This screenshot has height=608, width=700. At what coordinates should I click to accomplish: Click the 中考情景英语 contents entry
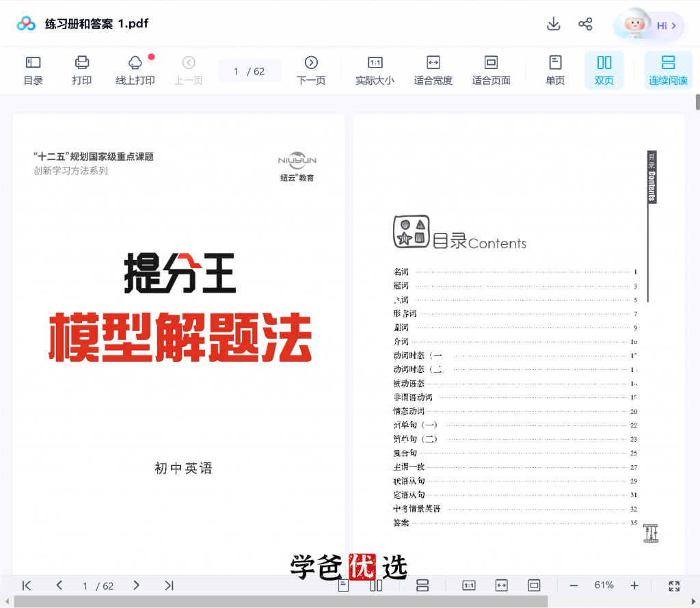point(515,509)
